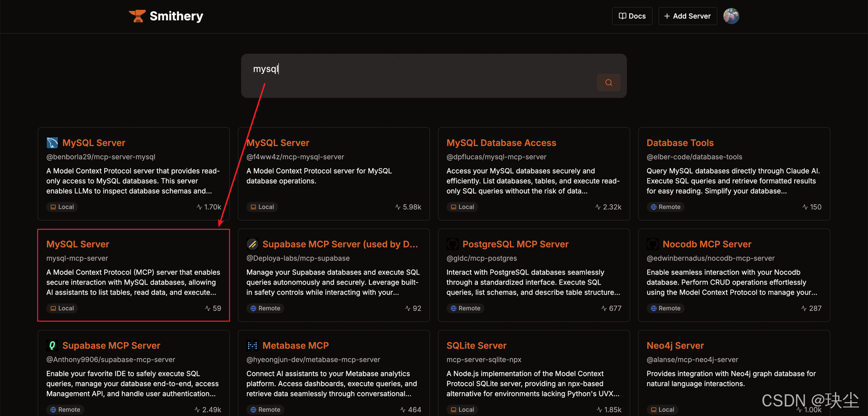Open SQLite Server card title
The width and height of the screenshot is (868, 416).
pos(477,346)
